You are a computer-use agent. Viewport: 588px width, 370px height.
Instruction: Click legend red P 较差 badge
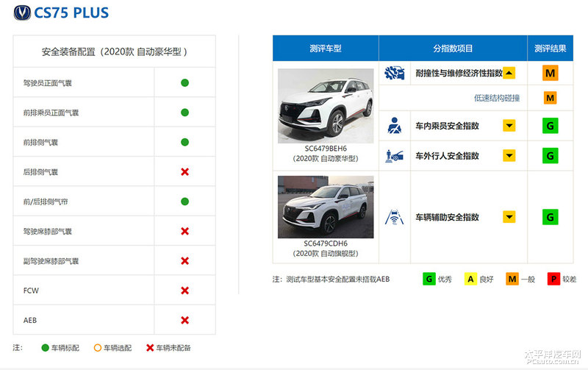pyautogui.click(x=553, y=279)
